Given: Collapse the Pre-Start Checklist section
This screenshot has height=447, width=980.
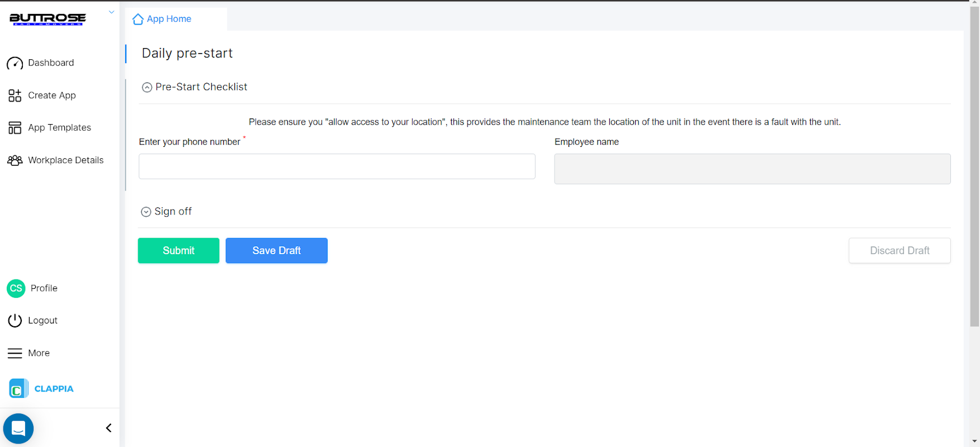Looking at the screenshot, I should tap(147, 87).
